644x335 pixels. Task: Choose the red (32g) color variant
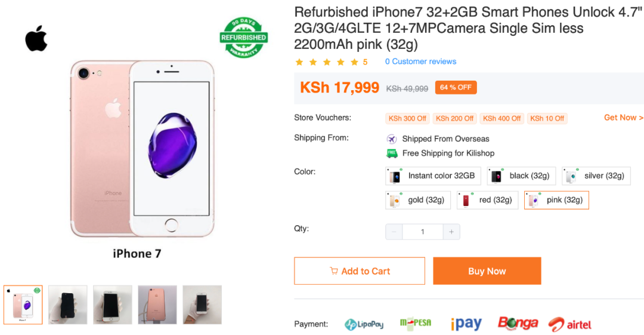(488, 200)
